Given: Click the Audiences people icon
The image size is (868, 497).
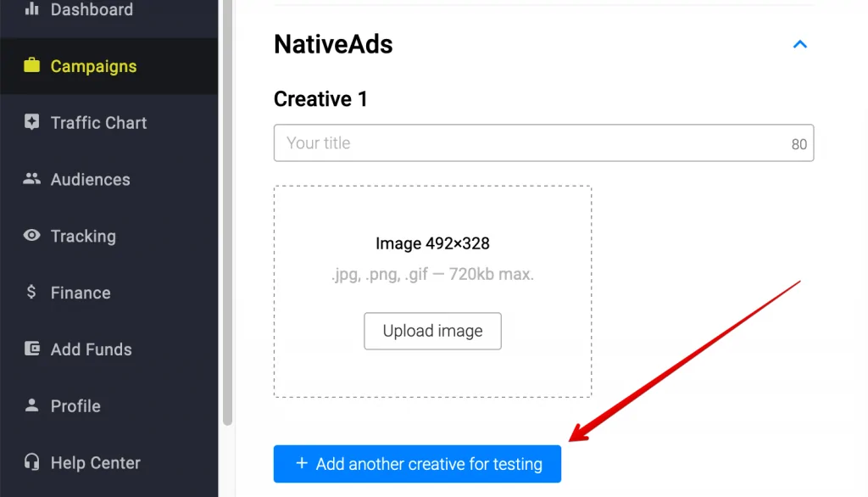Looking at the screenshot, I should click(x=31, y=179).
